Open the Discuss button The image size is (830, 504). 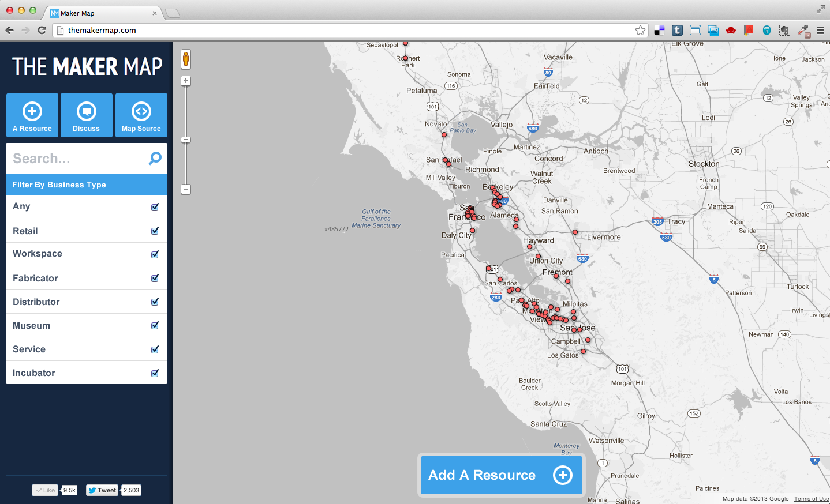tap(87, 115)
